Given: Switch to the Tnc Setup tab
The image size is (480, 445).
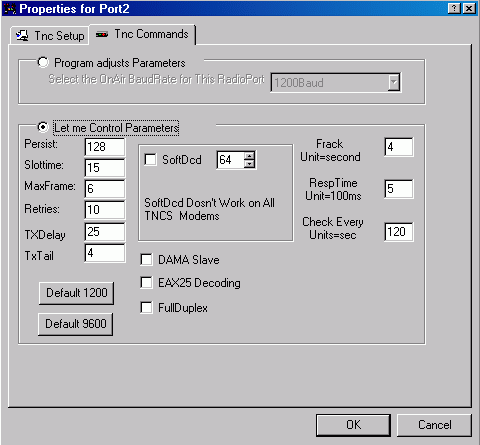Looking at the screenshot, I should tap(50, 35).
